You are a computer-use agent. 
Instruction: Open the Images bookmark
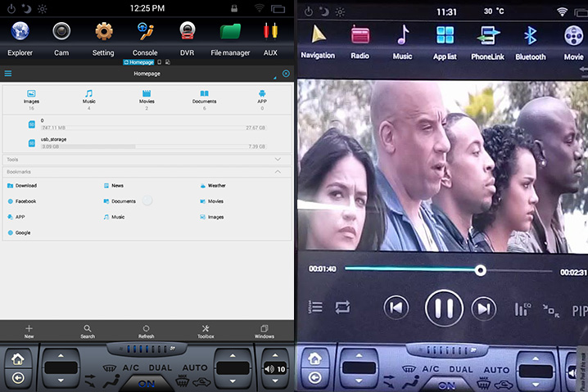(211, 217)
